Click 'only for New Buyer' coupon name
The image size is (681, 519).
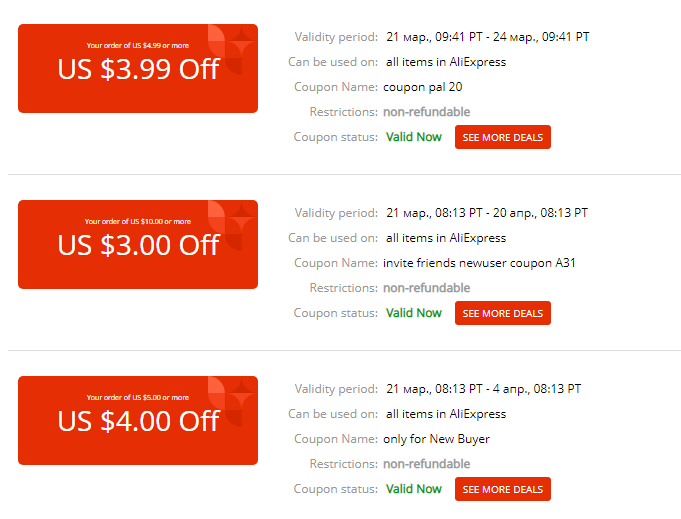pyautogui.click(x=436, y=439)
